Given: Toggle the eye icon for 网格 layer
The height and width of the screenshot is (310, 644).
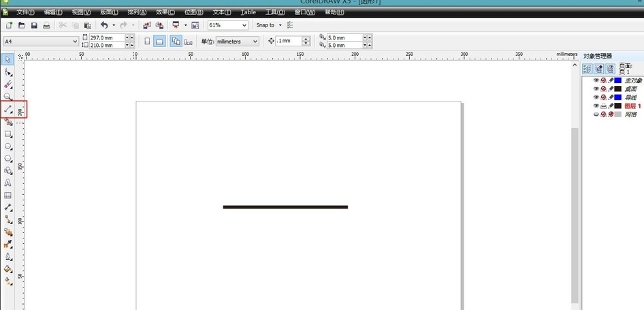Looking at the screenshot, I should 596,114.
